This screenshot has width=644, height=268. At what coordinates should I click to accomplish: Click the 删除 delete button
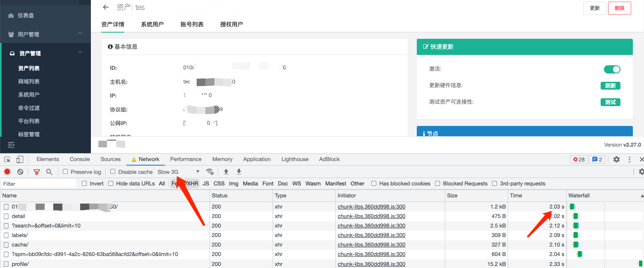[x=619, y=7]
